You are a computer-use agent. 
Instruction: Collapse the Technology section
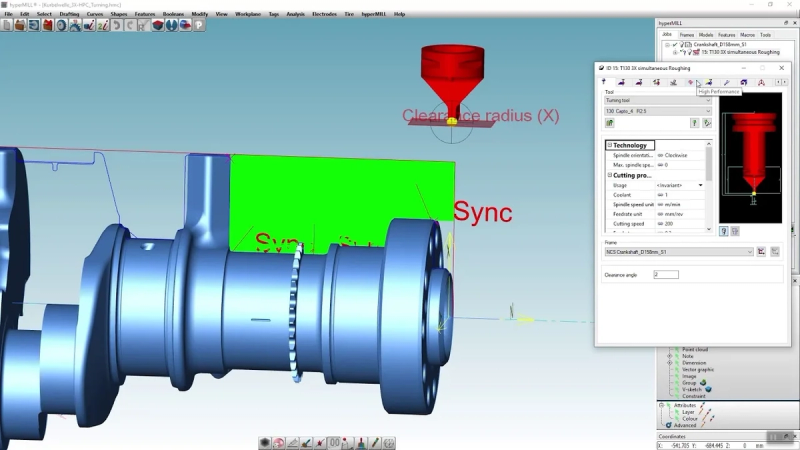click(x=609, y=145)
